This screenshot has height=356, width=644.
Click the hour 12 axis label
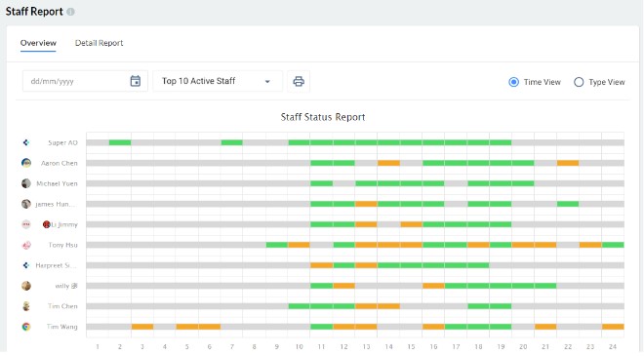(343, 347)
